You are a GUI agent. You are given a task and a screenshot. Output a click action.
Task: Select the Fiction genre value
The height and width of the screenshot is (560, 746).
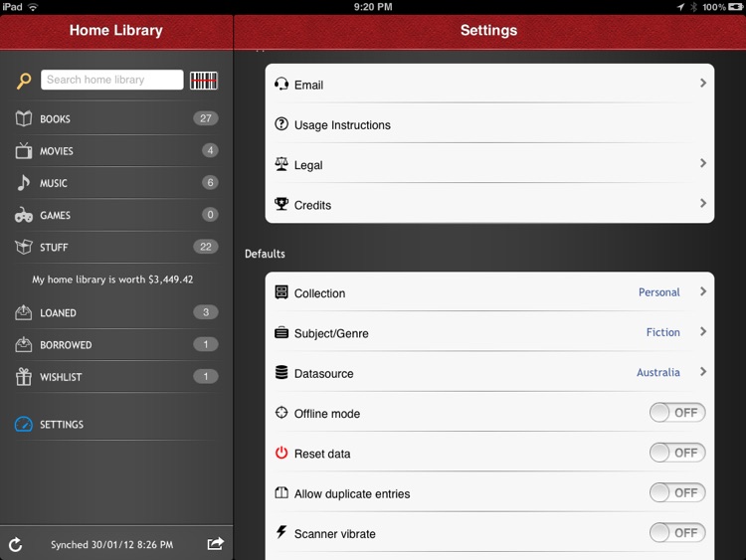click(x=662, y=332)
